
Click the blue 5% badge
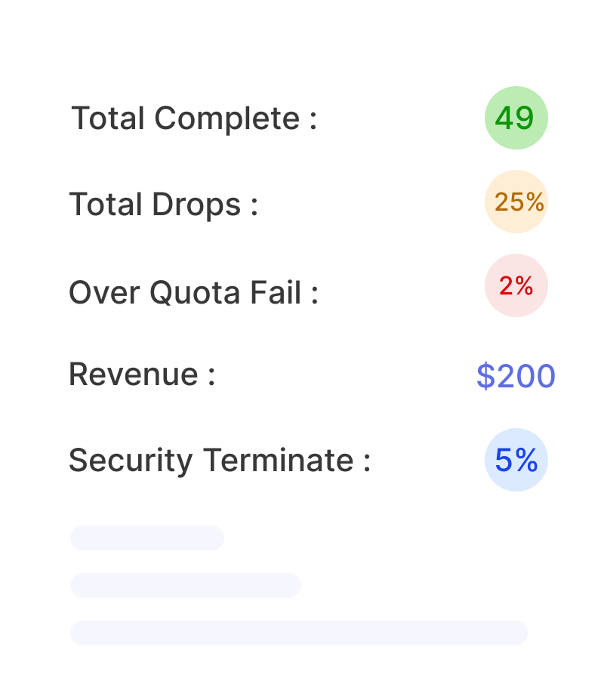(516, 460)
